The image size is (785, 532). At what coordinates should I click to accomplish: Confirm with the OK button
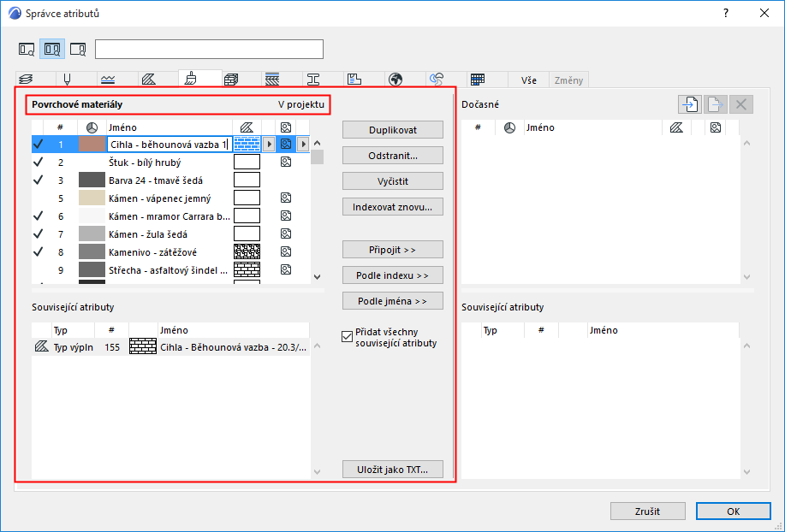click(734, 511)
